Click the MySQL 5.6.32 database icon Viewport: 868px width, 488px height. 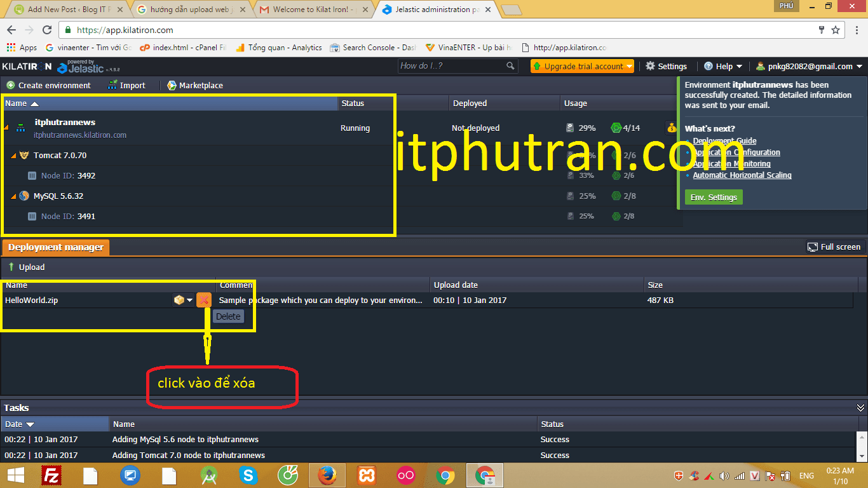click(24, 196)
